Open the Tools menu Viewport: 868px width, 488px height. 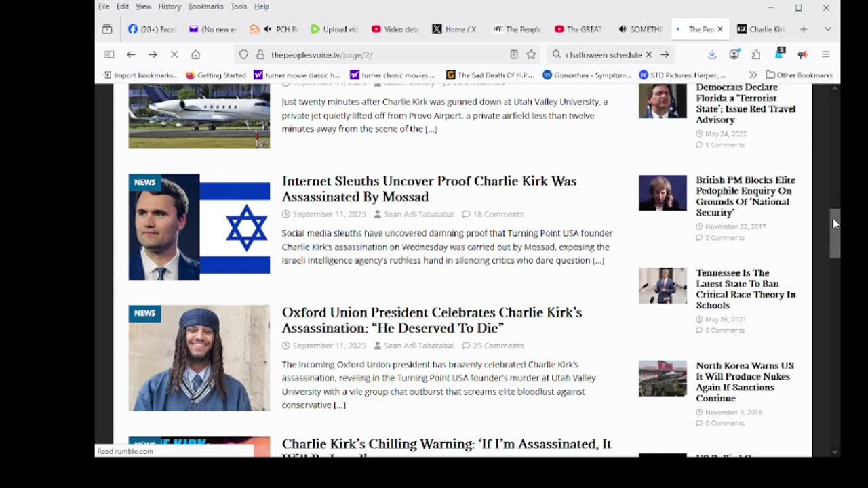pyautogui.click(x=239, y=7)
